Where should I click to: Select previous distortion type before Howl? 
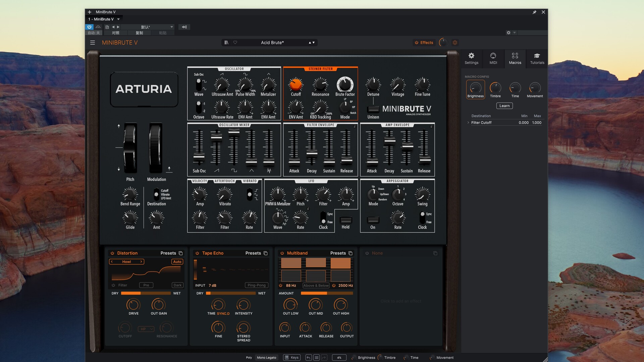(x=112, y=262)
